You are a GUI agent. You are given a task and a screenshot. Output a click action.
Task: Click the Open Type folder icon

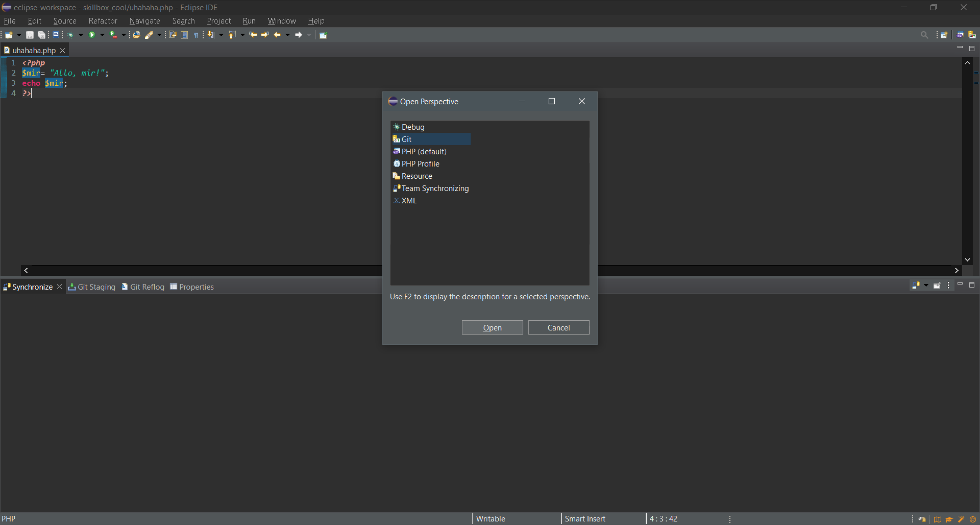136,35
